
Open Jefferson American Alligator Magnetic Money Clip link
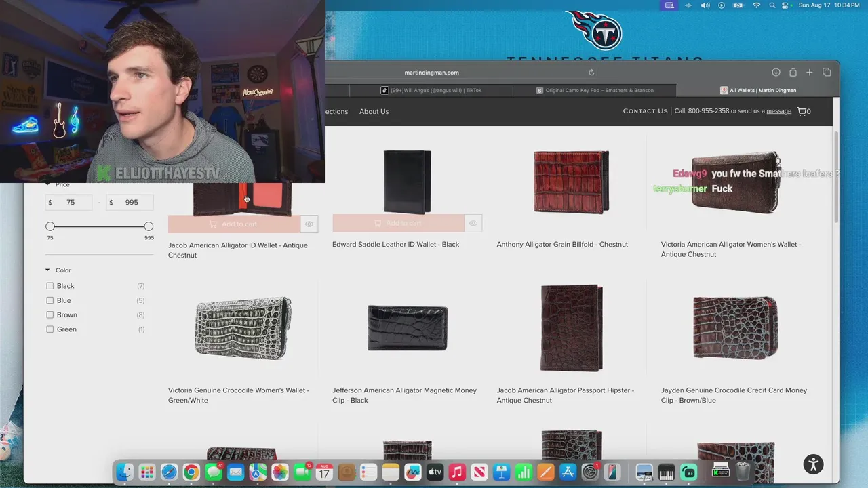click(x=404, y=395)
